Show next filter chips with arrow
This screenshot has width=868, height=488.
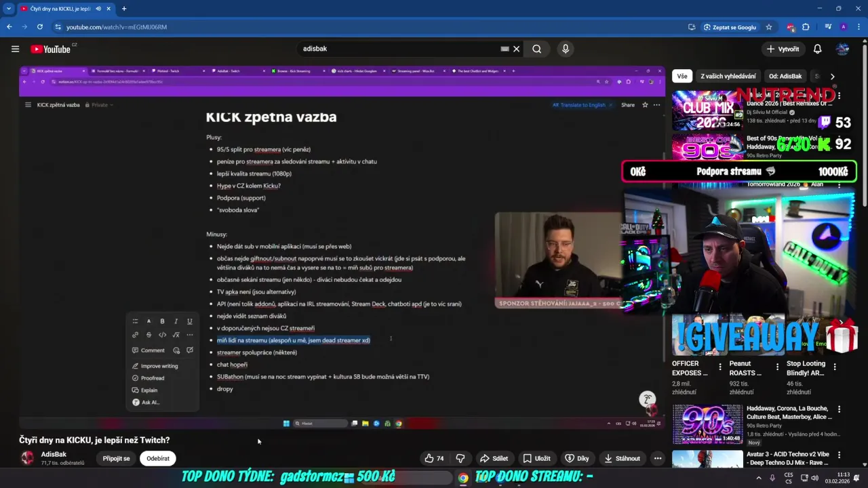(832, 77)
